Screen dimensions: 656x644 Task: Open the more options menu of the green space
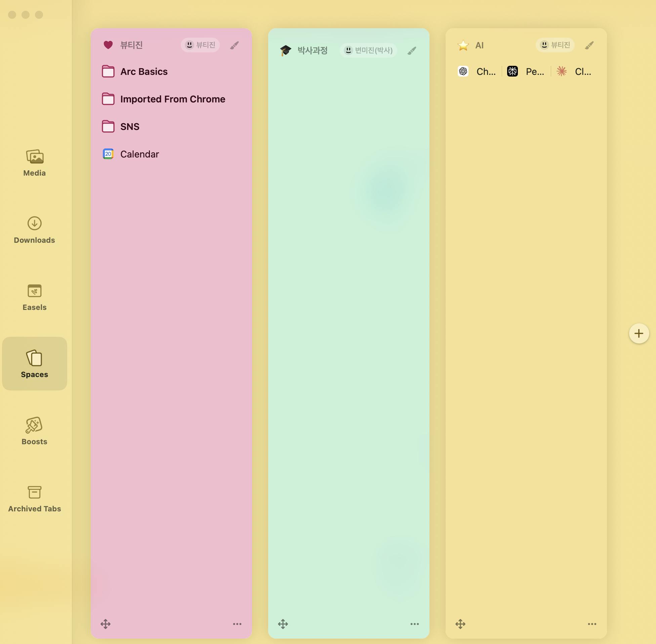pos(415,624)
